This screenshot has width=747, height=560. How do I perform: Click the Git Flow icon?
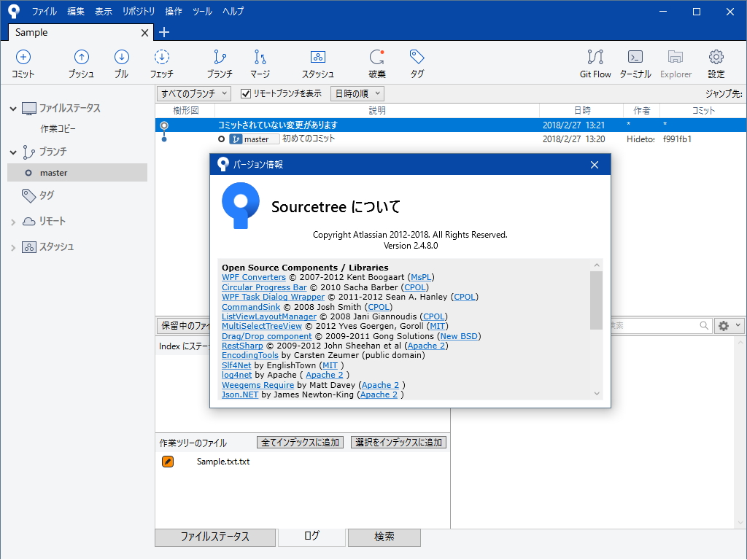coord(595,63)
